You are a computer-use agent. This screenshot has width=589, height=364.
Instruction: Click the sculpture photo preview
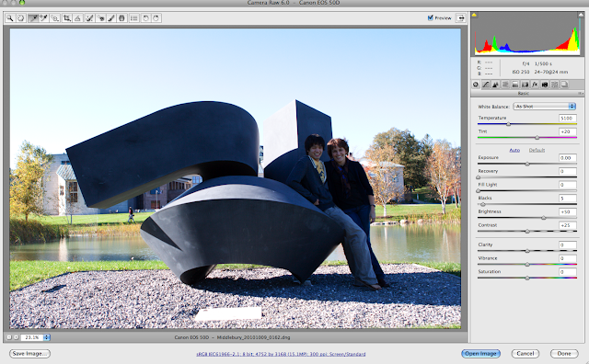click(236, 178)
